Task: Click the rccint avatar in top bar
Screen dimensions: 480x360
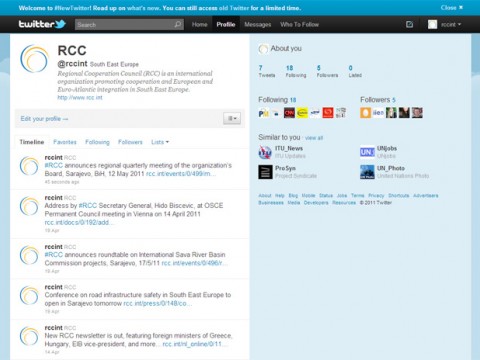Action: 432,24
